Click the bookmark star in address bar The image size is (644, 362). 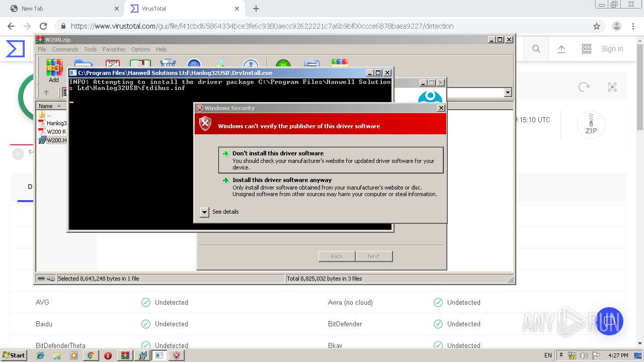(x=597, y=26)
